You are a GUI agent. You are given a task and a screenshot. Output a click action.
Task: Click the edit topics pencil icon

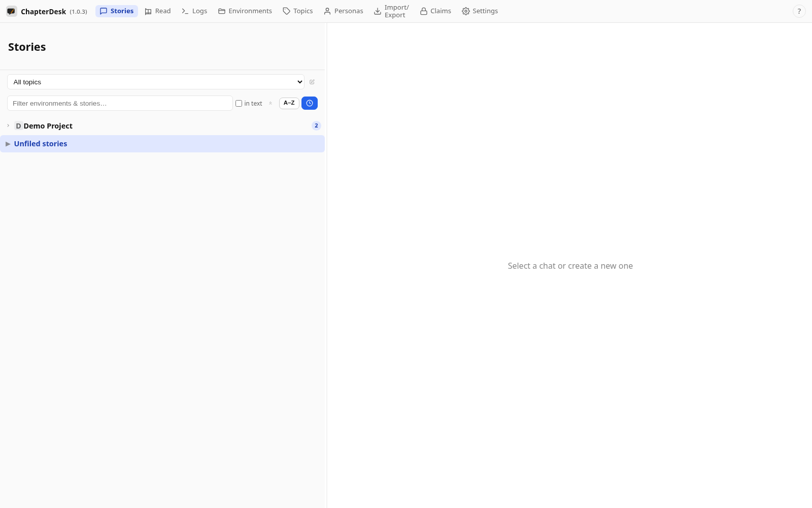pos(312,82)
